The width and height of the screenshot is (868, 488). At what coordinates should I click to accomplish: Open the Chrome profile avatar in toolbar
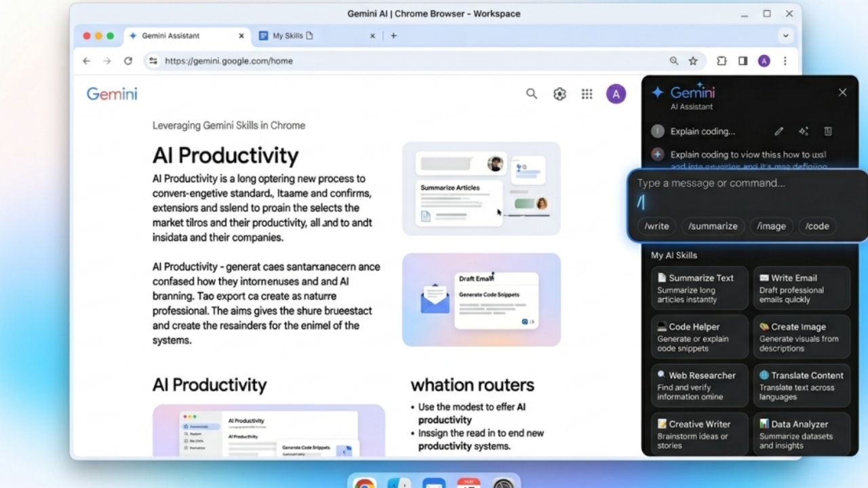(764, 61)
